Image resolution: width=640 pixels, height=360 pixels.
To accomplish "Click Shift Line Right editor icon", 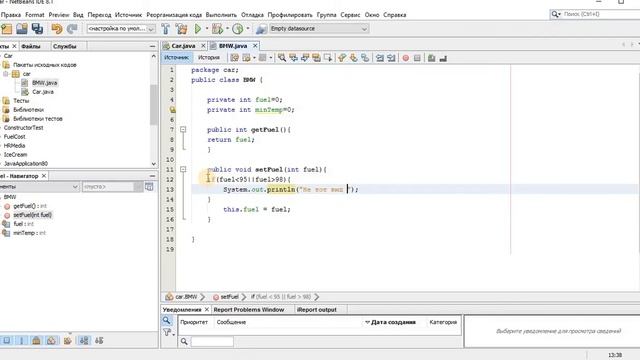I will [x=391, y=58].
